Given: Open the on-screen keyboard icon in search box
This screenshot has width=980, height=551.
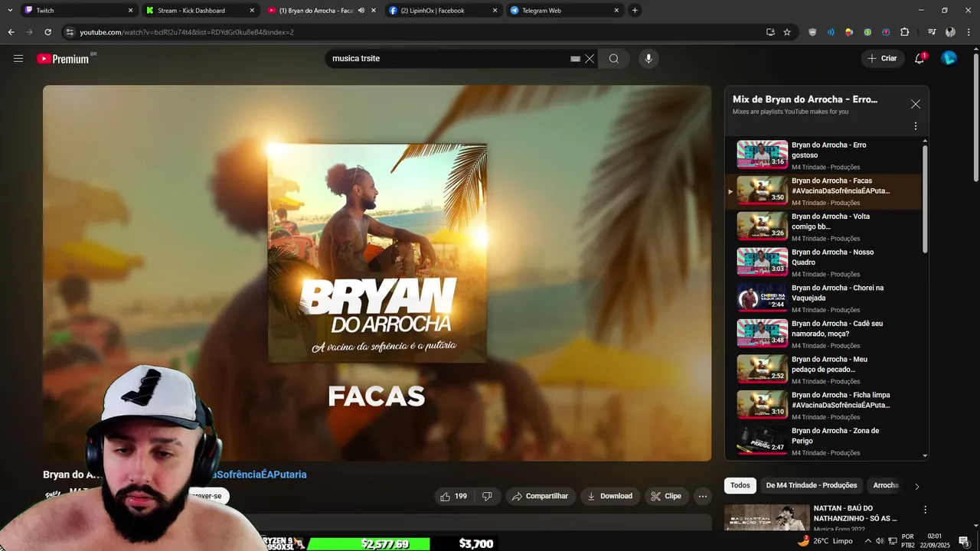Looking at the screenshot, I should (575, 59).
